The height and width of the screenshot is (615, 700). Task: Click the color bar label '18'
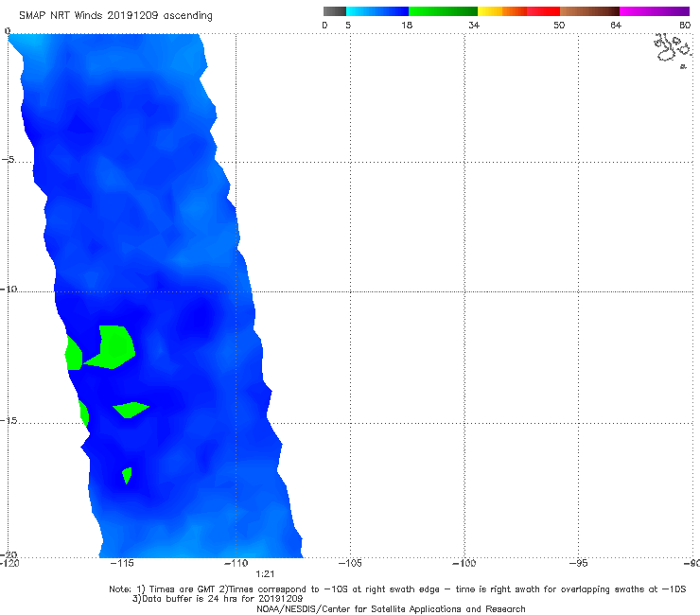[407, 25]
